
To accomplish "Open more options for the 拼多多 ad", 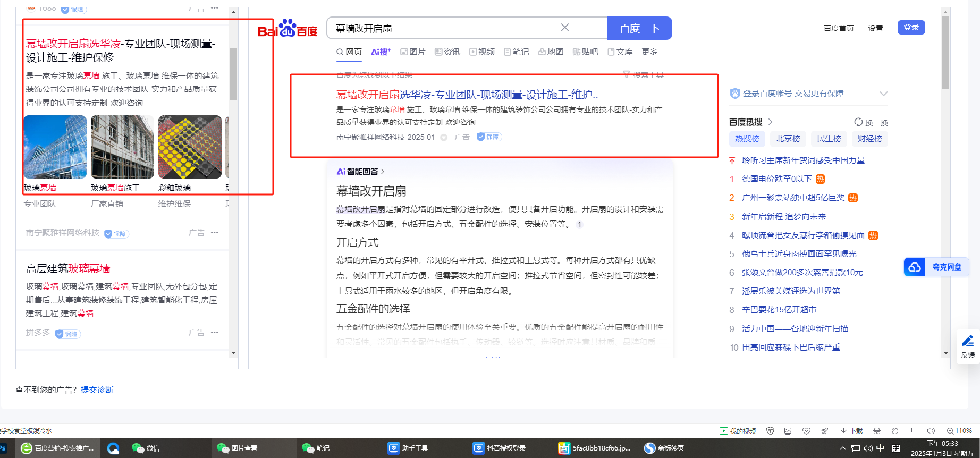I will pyautogui.click(x=215, y=333).
